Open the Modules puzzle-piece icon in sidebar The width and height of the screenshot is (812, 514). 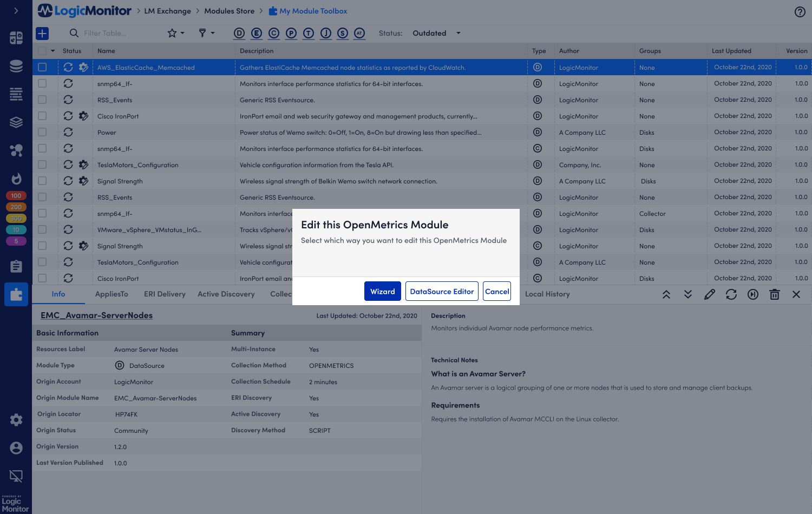coord(16,294)
